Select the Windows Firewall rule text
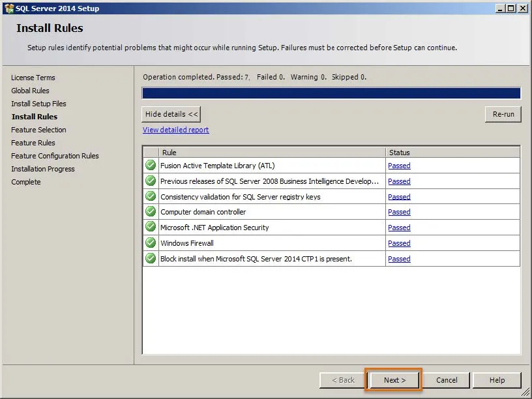This screenshot has height=399, width=532. tap(187, 243)
